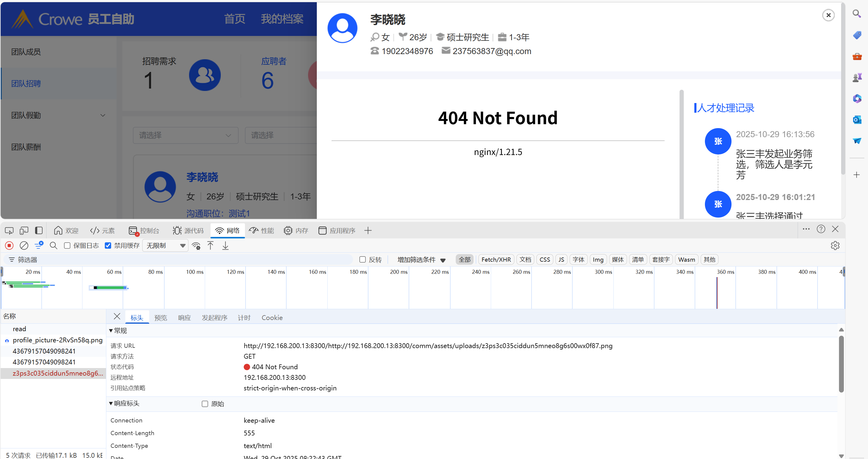
Task: Open the 无限制 throttling dropdown
Action: tap(166, 246)
